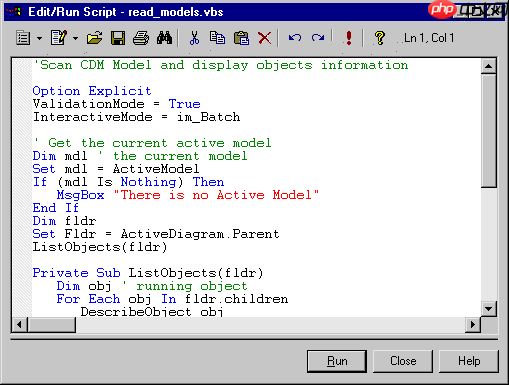The height and width of the screenshot is (385, 509).
Task: Copy selection with copy icon
Action: [x=217, y=38]
